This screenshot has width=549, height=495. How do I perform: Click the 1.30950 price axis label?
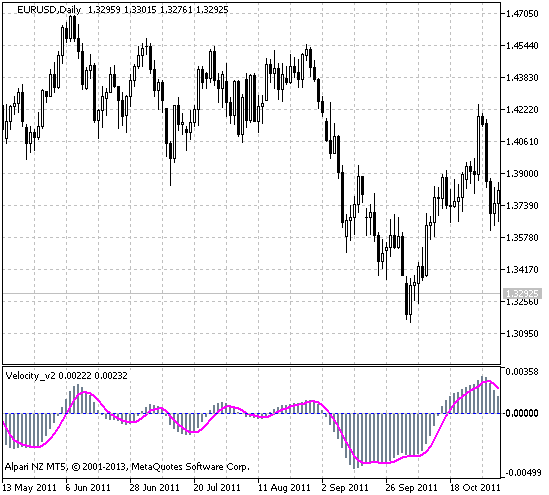(x=522, y=334)
